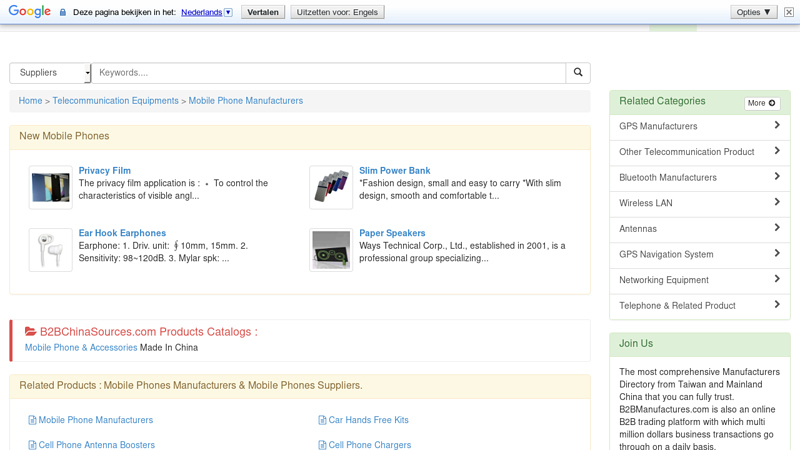The height and width of the screenshot is (450, 800).
Task: Go to Home breadcrumb
Action: pos(30,101)
